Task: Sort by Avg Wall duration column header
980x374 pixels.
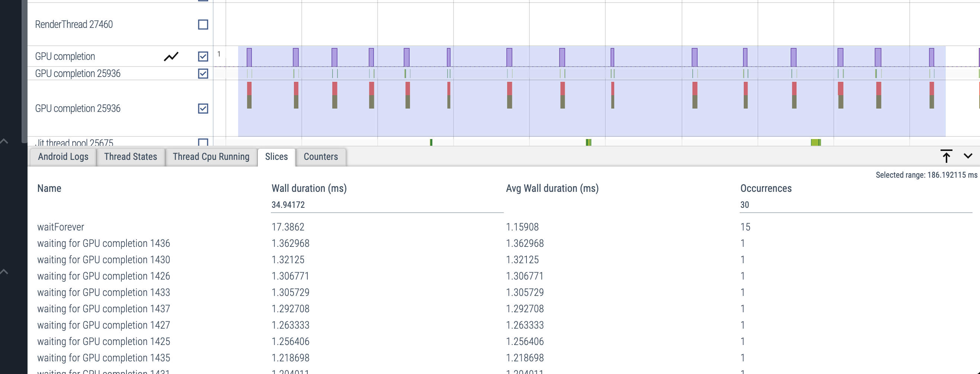Action: (x=552, y=188)
